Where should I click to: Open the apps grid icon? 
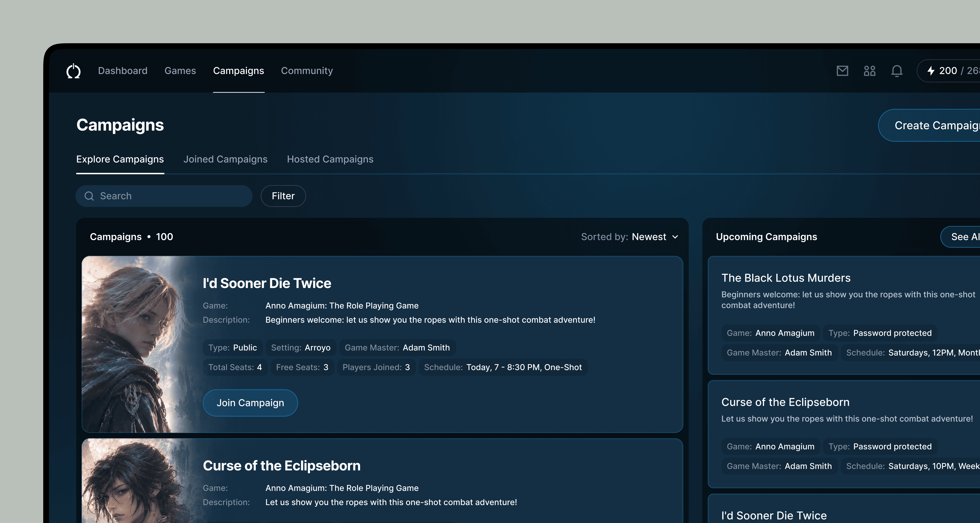click(x=870, y=71)
